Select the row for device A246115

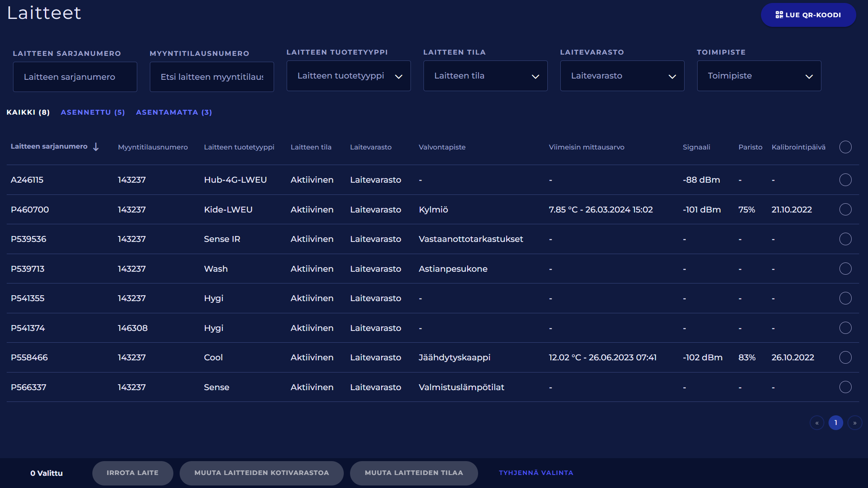point(845,180)
